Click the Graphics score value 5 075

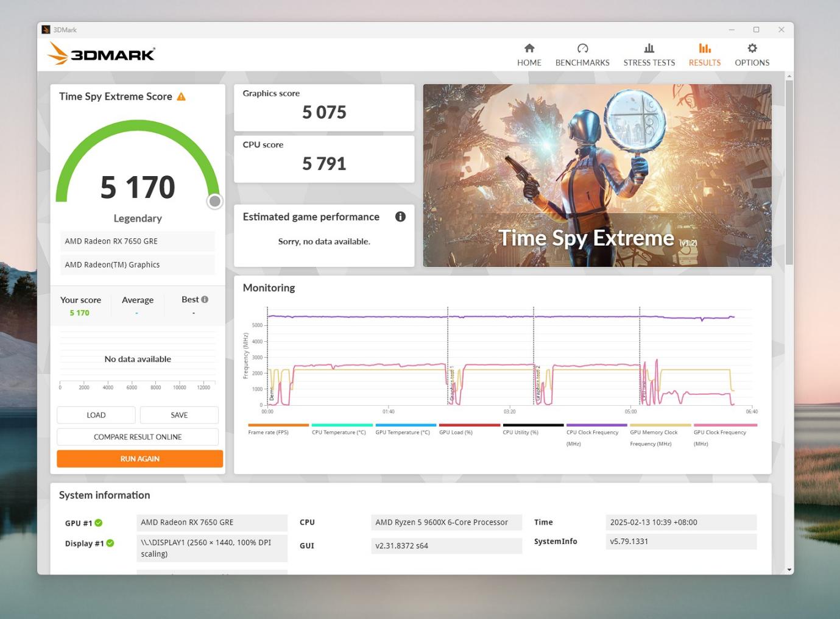tap(324, 112)
